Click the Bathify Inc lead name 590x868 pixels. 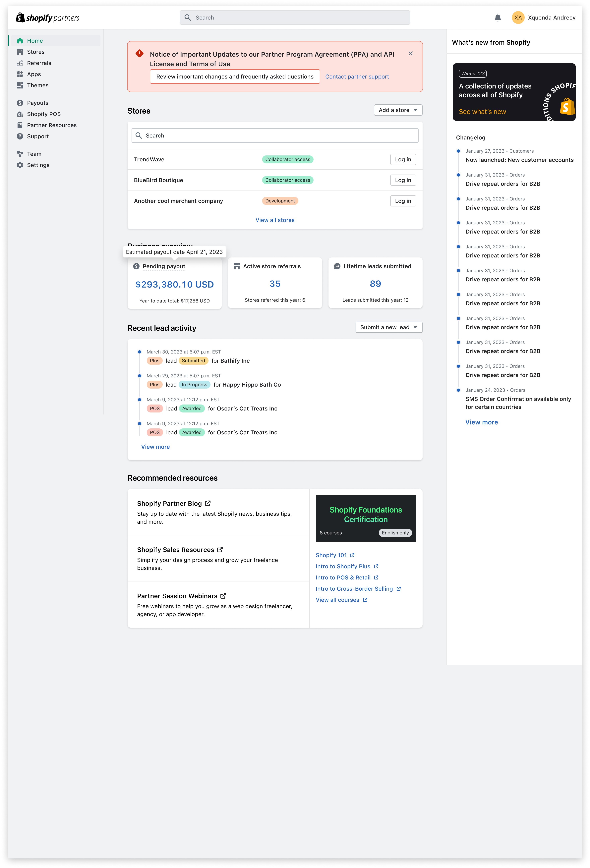click(235, 361)
